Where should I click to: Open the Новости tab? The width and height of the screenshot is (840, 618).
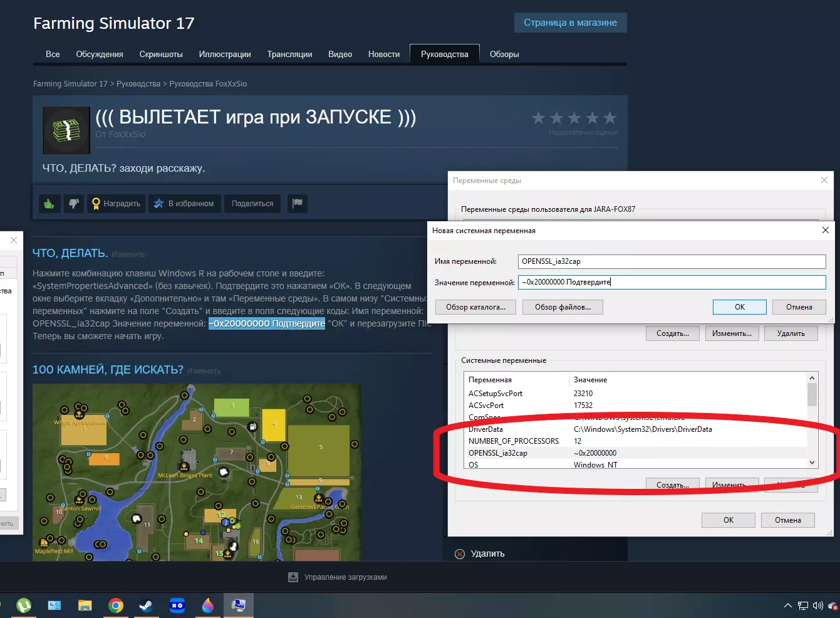pyautogui.click(x=384, y=54)
